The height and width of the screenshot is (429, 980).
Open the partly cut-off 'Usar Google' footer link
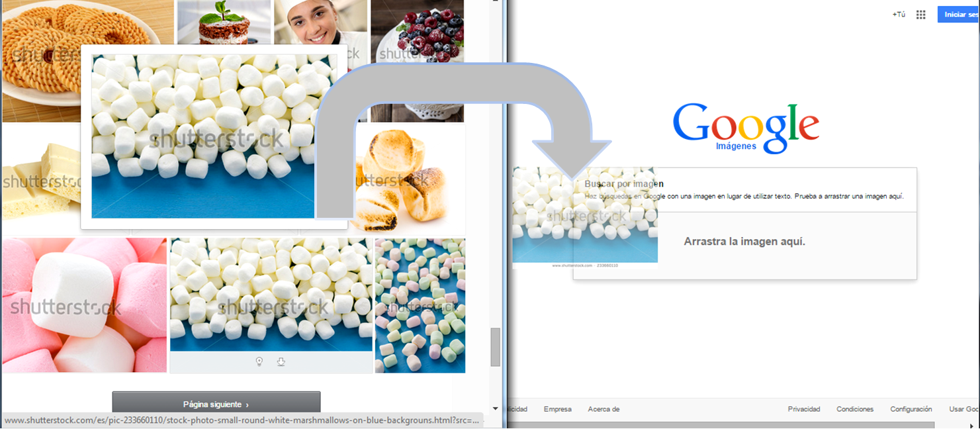pyautogui.click(x=964, y=409)
